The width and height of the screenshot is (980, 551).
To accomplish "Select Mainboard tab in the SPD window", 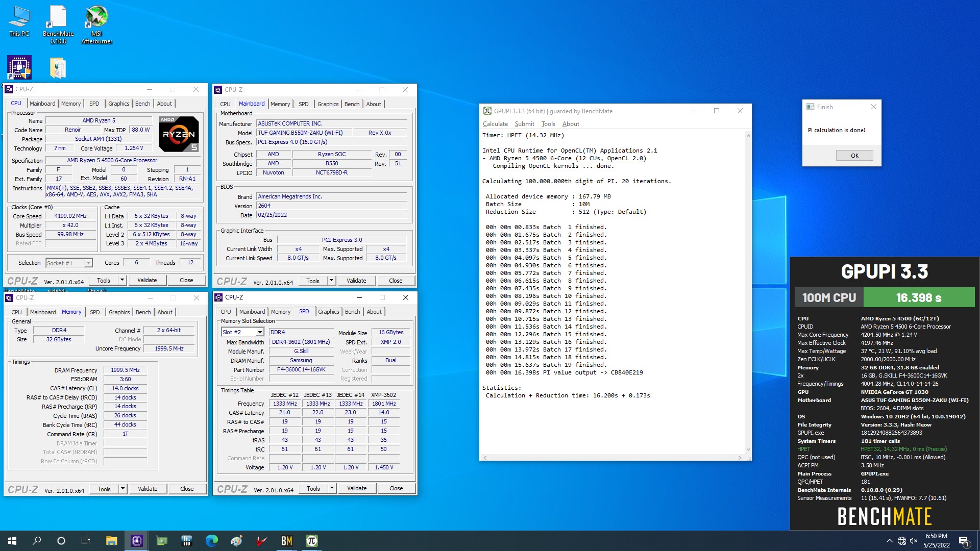I will tap(252, 312).
